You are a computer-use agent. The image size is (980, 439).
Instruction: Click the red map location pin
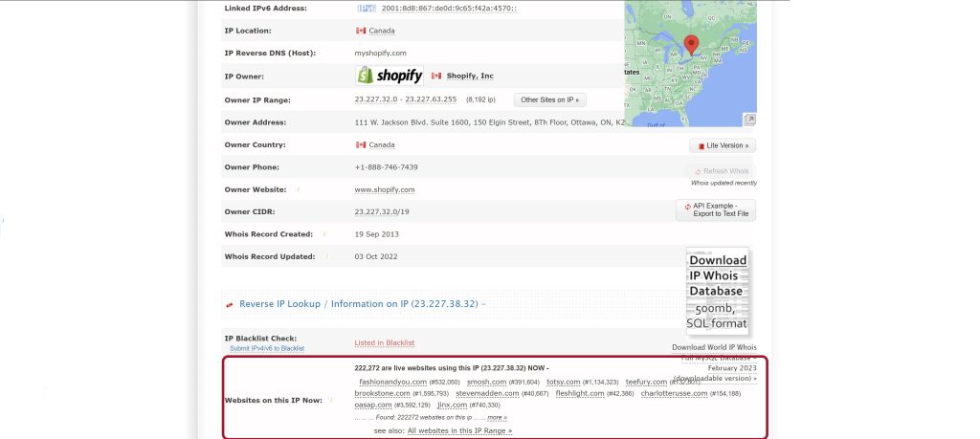(x=691, y=45)
